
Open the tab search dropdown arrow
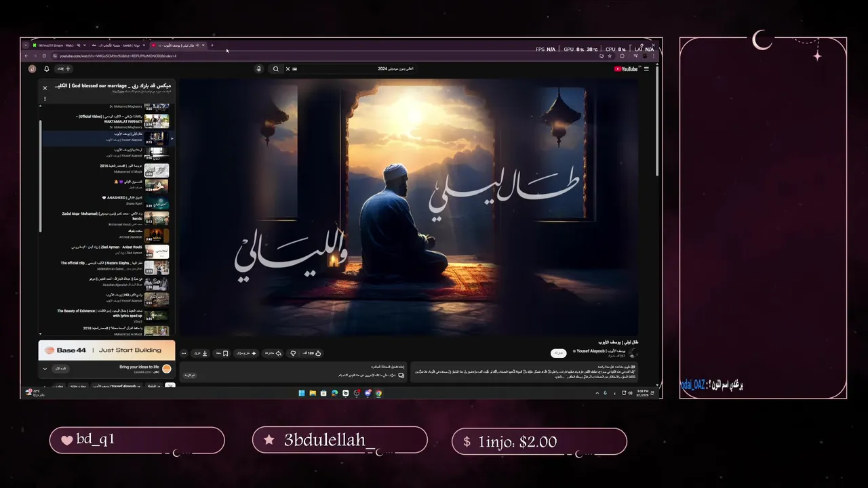click(x=26, y=45)
